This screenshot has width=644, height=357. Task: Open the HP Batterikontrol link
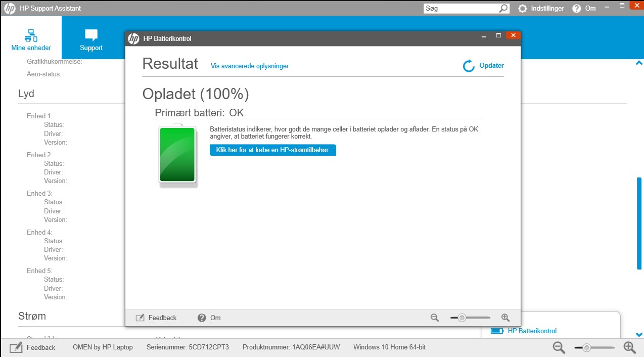532,331
